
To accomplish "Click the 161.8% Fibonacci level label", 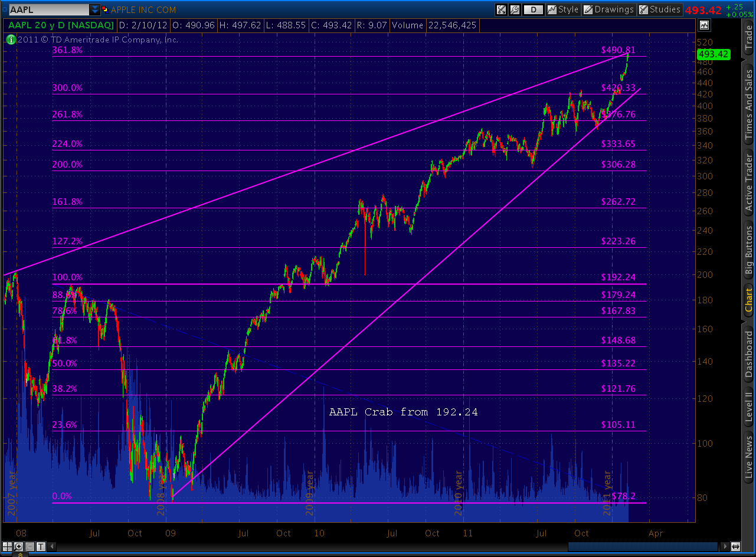I will tap(67, 202).
